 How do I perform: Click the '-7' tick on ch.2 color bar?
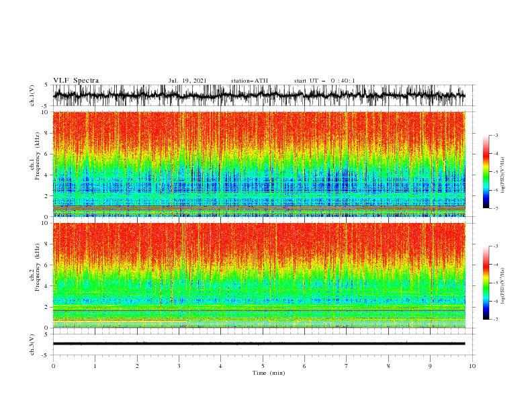[x=496, y=320]
